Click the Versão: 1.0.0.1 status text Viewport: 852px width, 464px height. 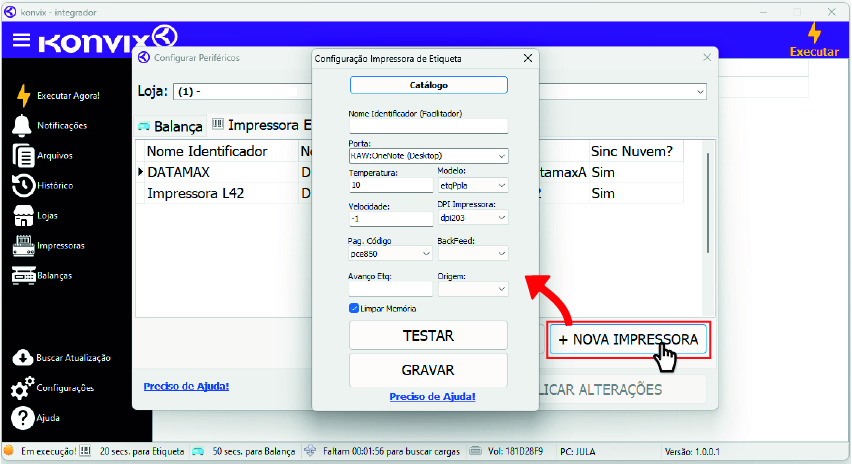point(692,452)
